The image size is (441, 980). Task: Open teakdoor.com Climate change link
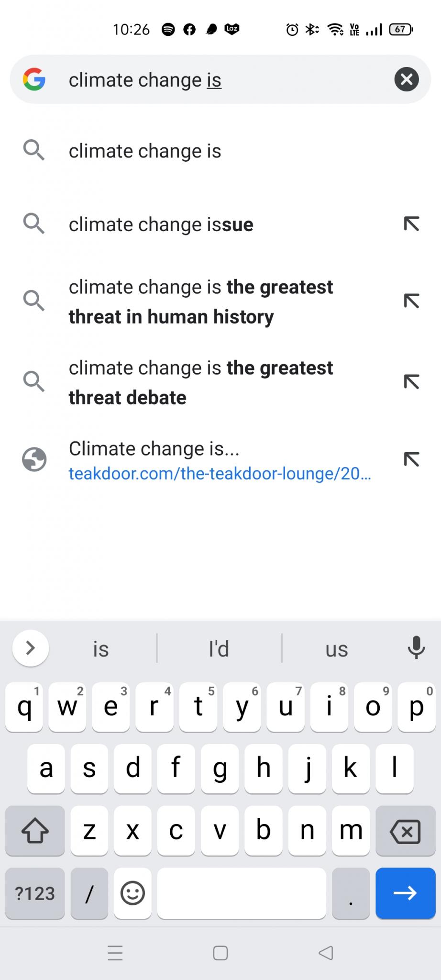point(220,460)
